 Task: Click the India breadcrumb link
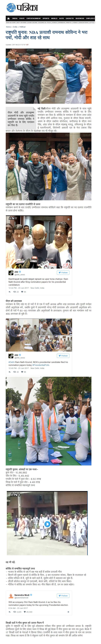[x=15, y=27]
